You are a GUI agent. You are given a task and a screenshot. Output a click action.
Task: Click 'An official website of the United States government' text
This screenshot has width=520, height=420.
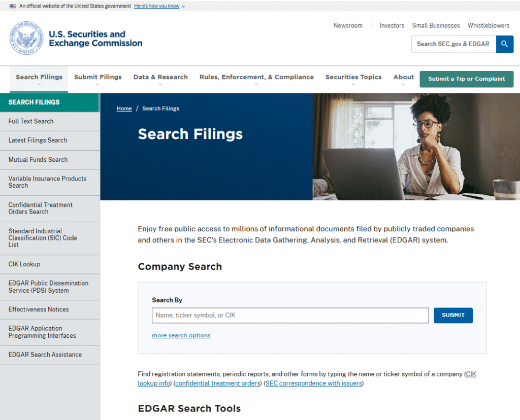[75, 6]
